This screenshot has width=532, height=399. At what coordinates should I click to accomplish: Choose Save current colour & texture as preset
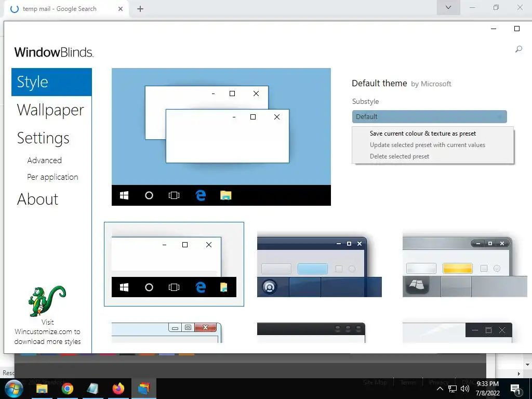coord(423,134)
